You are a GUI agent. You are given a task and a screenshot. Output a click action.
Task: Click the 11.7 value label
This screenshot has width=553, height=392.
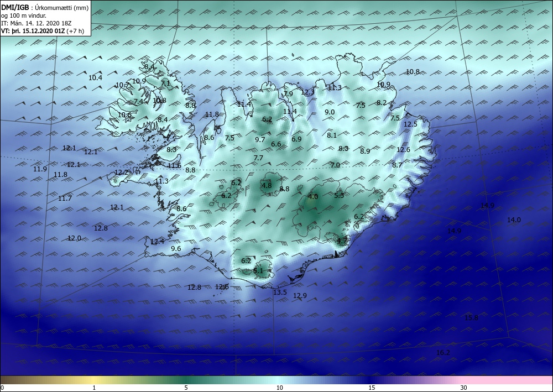click(65, 198)
